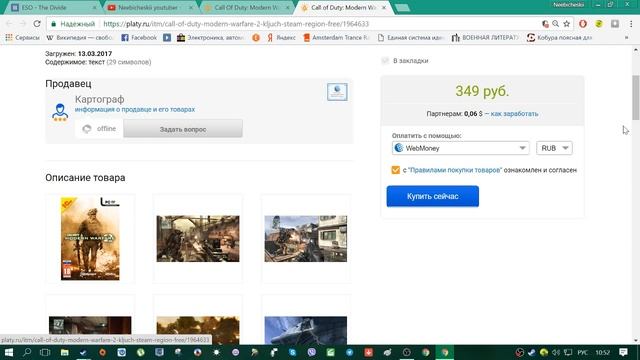Switch keyboard language РУС indicator
The image size is (640, 360).
pyautogui.click(x=582, y=352)
